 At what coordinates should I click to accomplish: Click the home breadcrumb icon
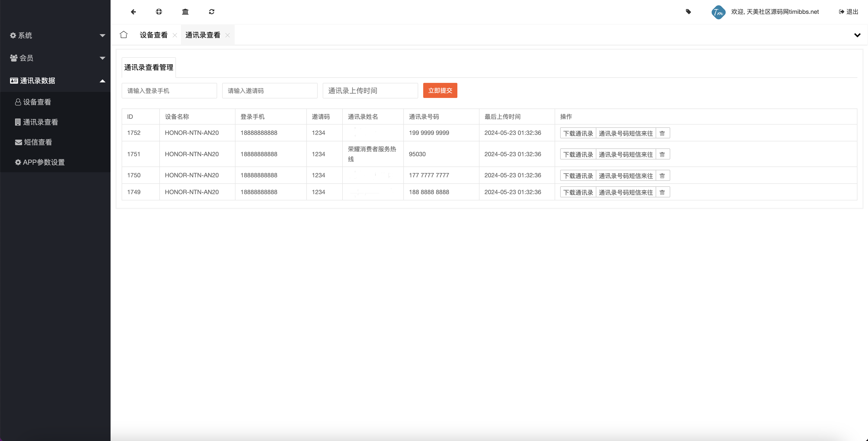[x=123, y=35]
